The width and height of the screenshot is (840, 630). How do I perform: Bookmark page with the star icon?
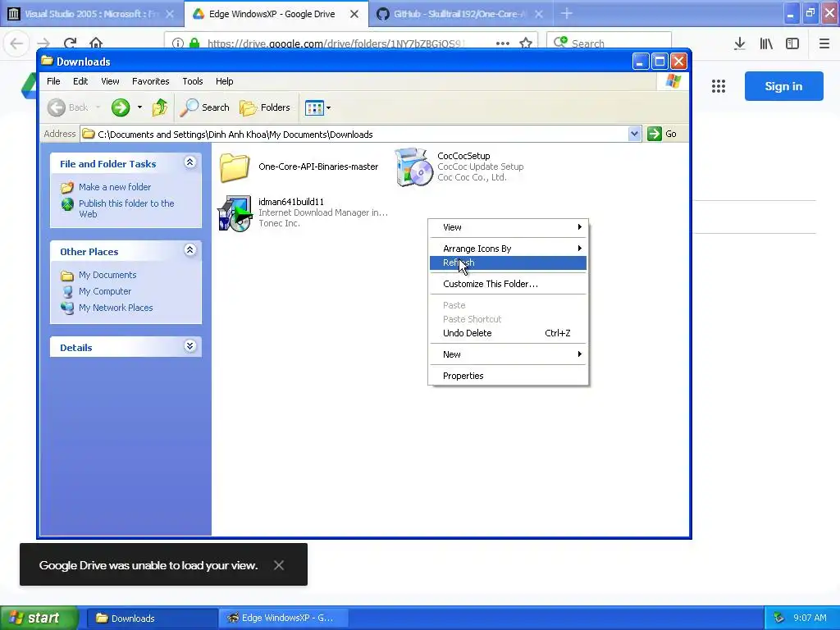click(x=526, y=43)
